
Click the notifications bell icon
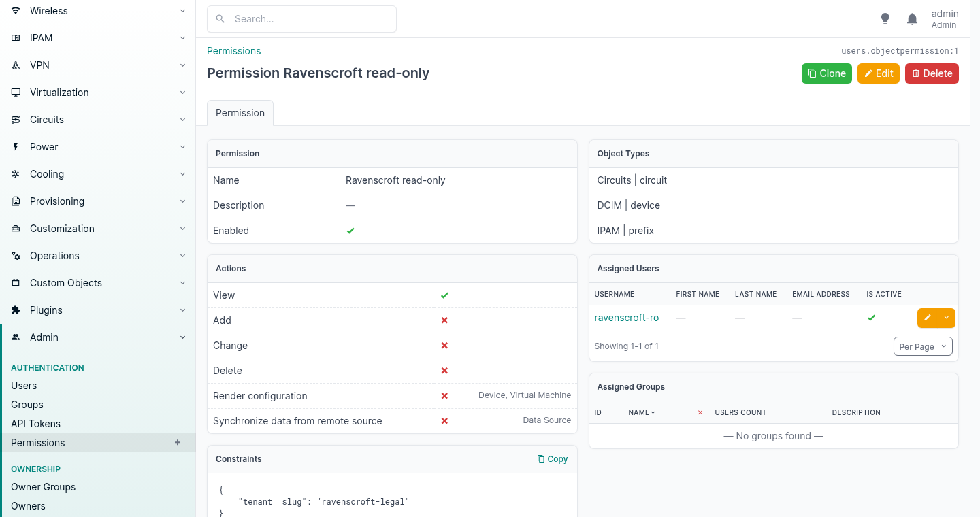(x=913, y=19)
